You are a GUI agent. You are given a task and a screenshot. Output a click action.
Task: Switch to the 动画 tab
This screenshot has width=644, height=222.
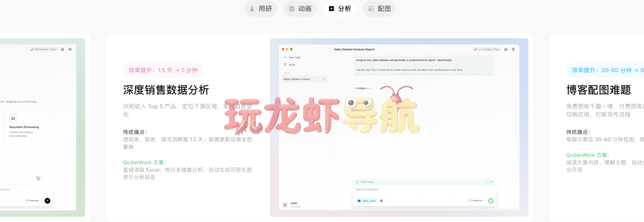[300, 9]
